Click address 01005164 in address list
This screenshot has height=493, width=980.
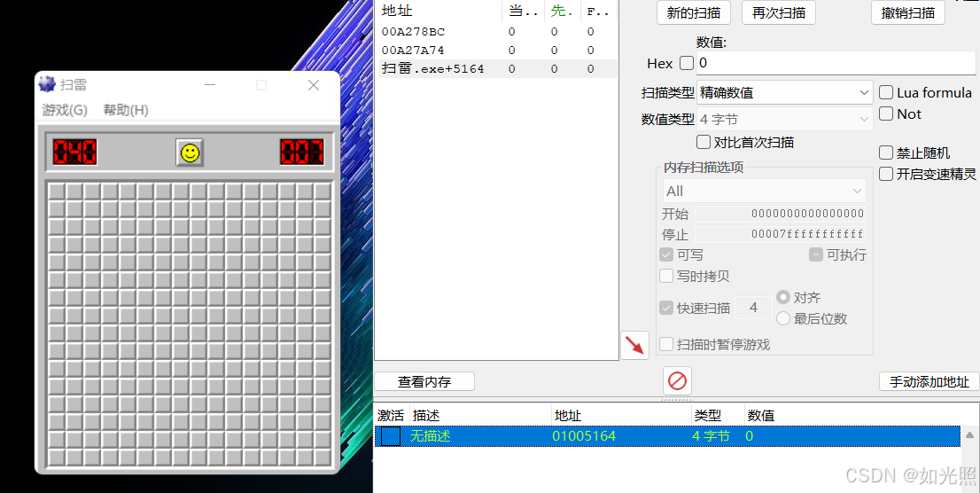click(584, 436)
